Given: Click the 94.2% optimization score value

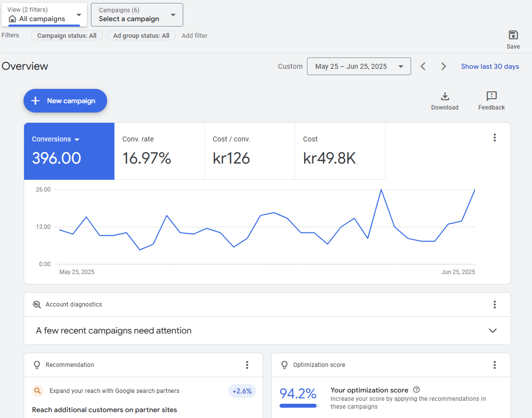Looking at the screenshot, I should (298, 393).
